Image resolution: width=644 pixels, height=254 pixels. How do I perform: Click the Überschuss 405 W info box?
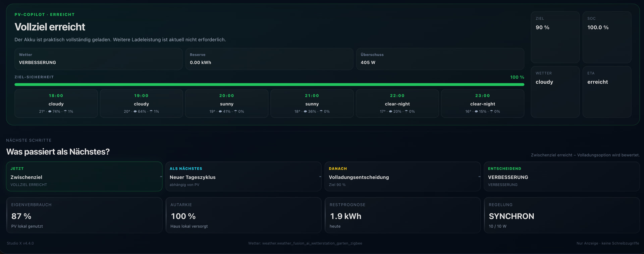coord(440,59)
